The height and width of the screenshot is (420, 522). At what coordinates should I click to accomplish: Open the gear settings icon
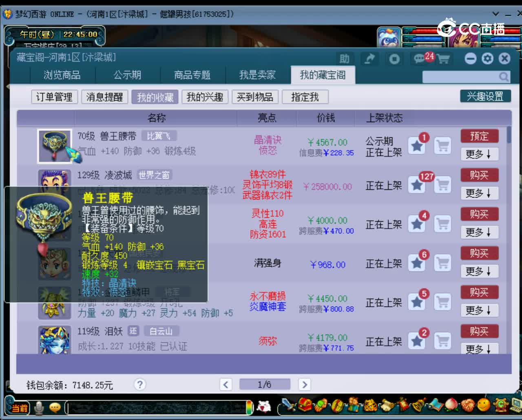487,59
